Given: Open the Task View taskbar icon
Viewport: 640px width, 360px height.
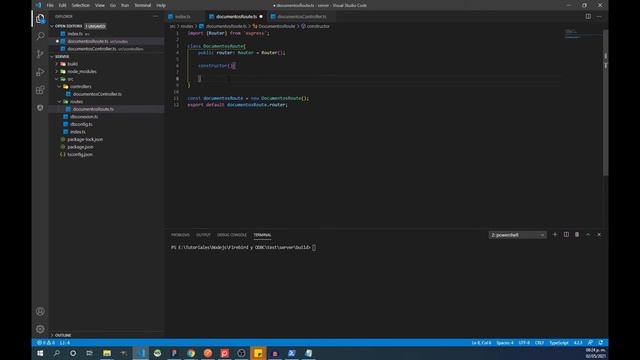Looking at the screenshot, I should (x=90, y=353).
